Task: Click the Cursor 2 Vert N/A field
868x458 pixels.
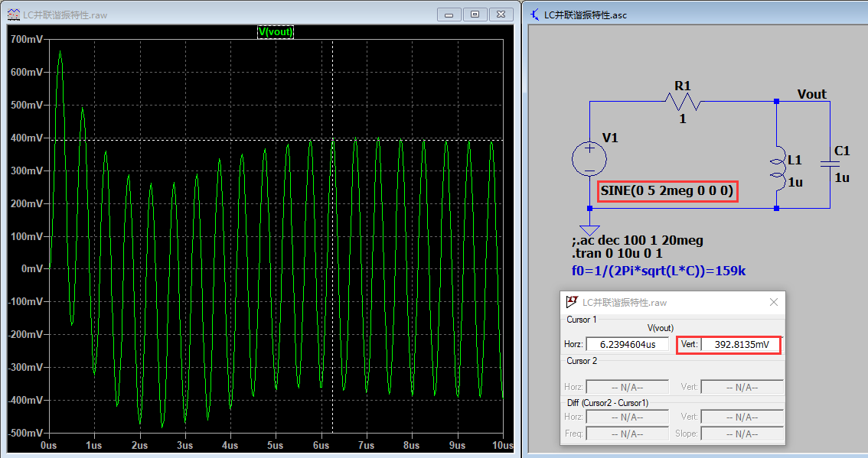Action: pos(742,387)
